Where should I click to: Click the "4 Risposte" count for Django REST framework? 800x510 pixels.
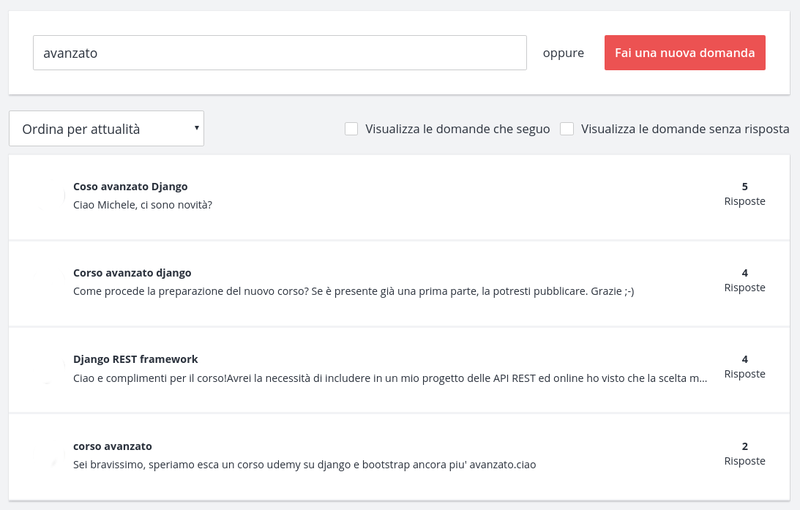tap(744, 366)
